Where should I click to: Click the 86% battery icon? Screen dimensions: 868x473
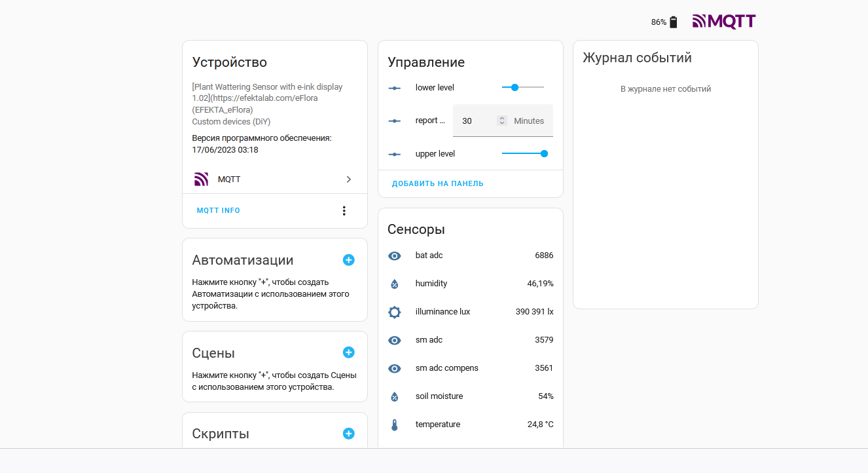point(674,22)
